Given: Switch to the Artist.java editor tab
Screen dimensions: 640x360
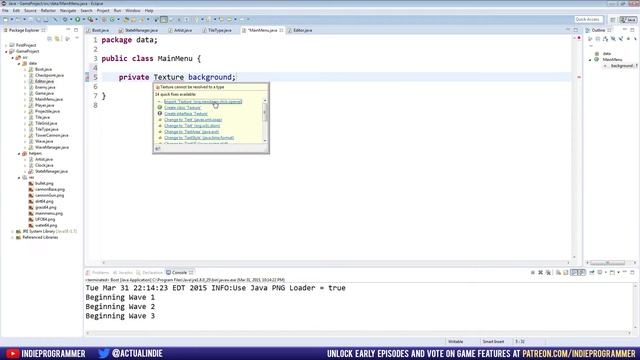Looking at the screenshot, I should click(180, 30).
